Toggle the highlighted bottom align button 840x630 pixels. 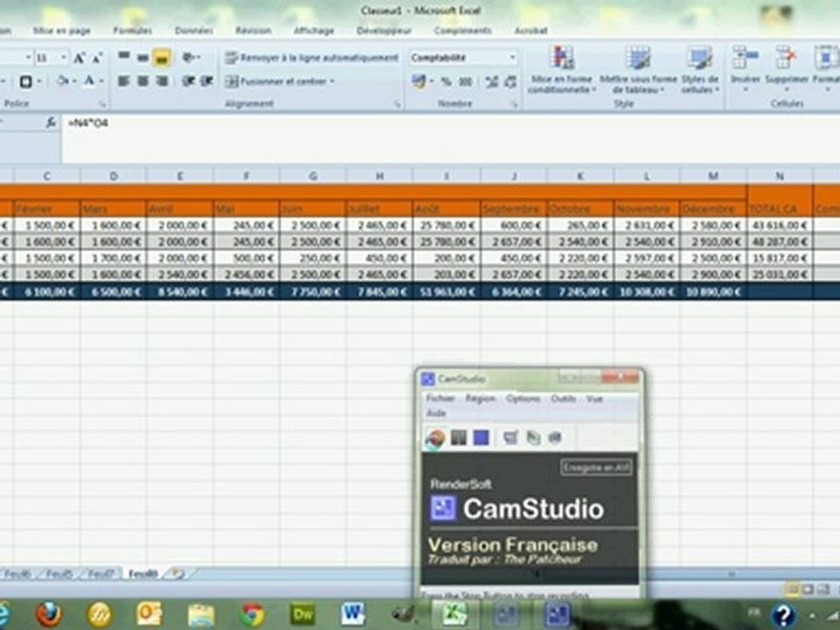coord(163,57)
